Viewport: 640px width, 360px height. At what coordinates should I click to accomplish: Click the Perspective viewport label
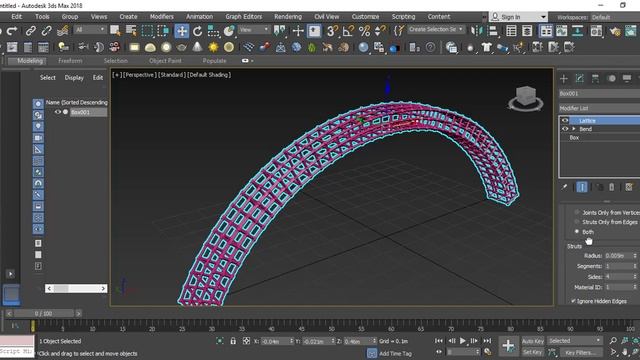pos(139,75)
